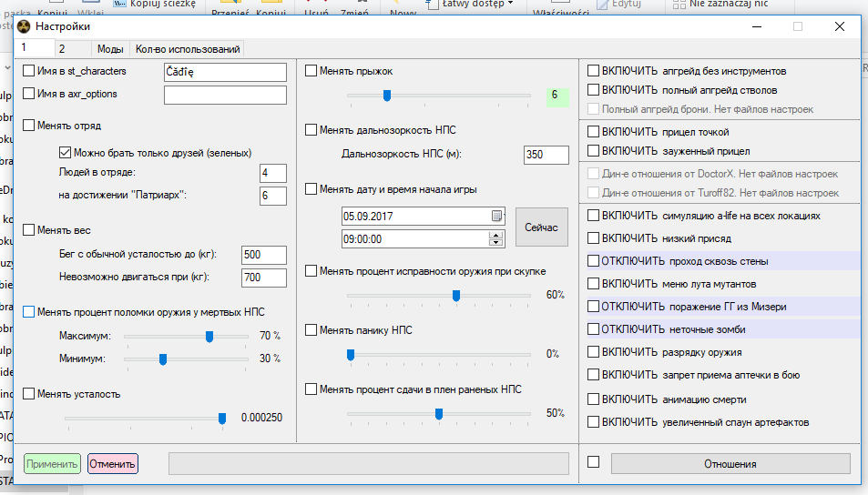This screenshot has height=495, width=868.
Task: Click the radiation app icon in title bar
Action: point(24,27)
